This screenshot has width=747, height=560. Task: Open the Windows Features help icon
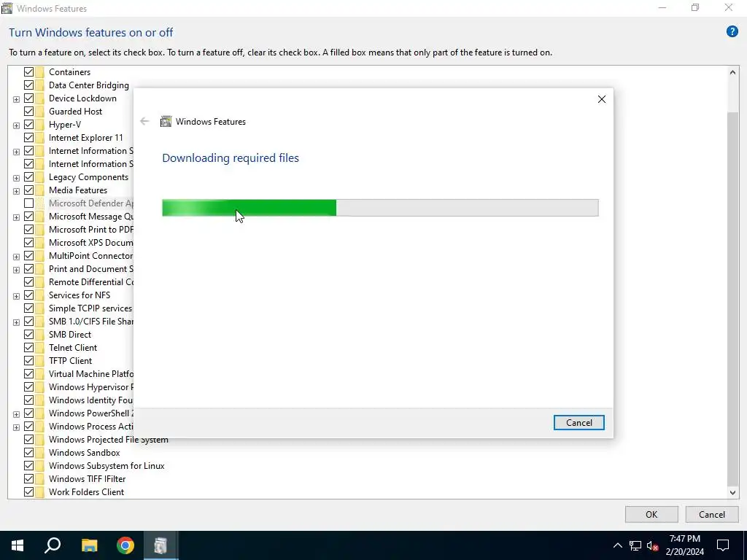click(x=732, y=32)
